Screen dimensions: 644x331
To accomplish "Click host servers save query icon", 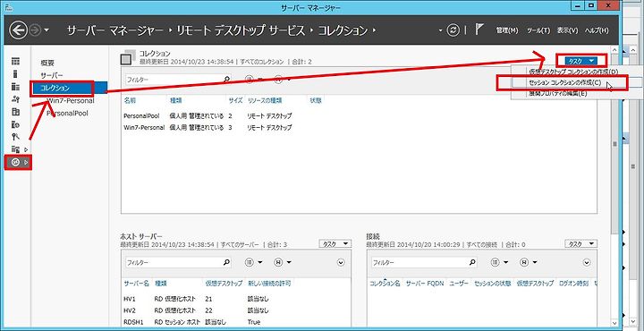I will coord(277,262).
